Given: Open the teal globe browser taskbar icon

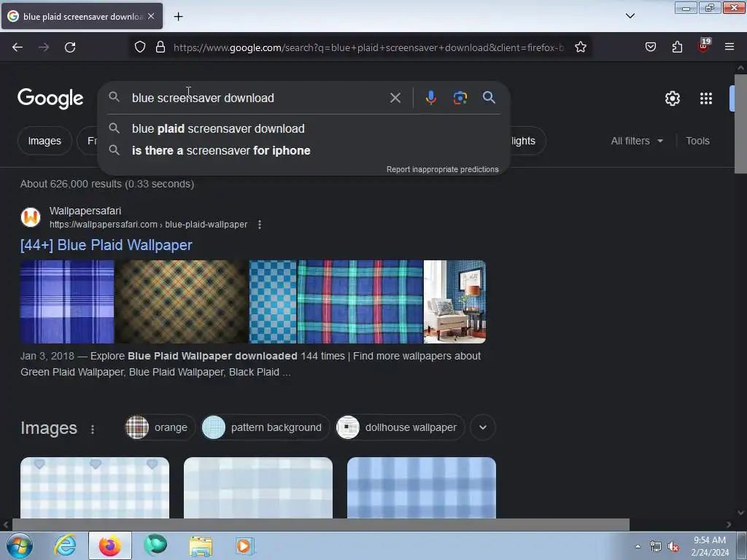Looking at the screenshot, I should coord(155,545).
